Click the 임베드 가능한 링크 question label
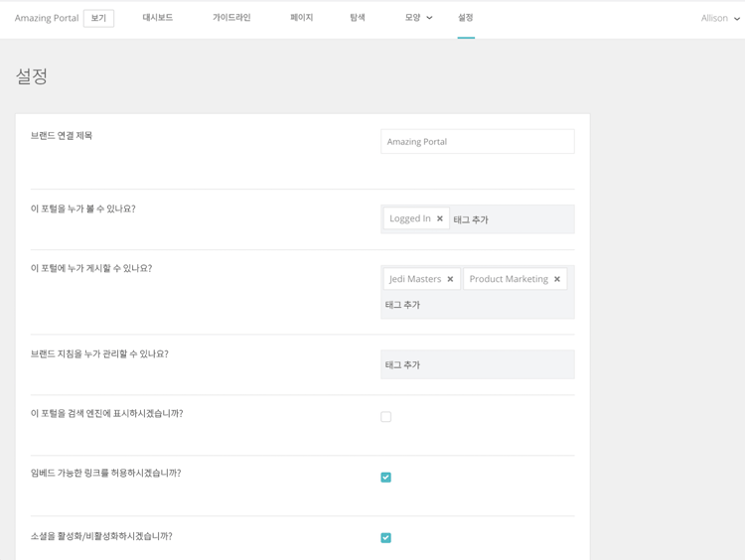Screen dimensions: 745x560 coord(106,473)
